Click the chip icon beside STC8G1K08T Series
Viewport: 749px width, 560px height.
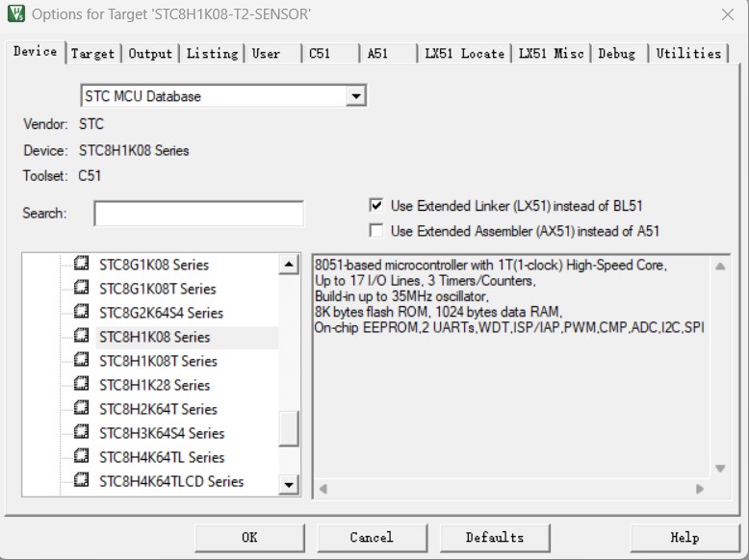[81, 288]
